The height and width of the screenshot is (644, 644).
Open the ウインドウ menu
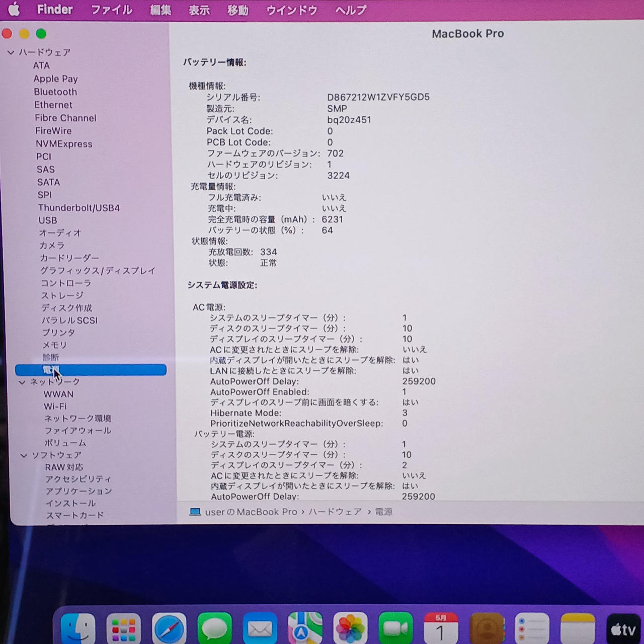click(291, 10)
